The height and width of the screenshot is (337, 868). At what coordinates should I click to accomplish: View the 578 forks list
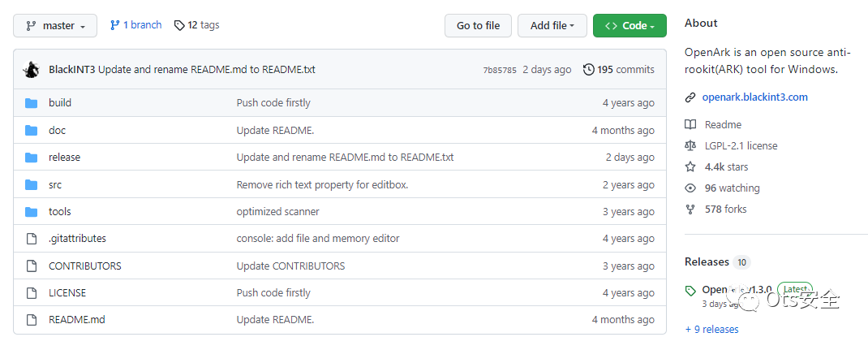[725, 209]
